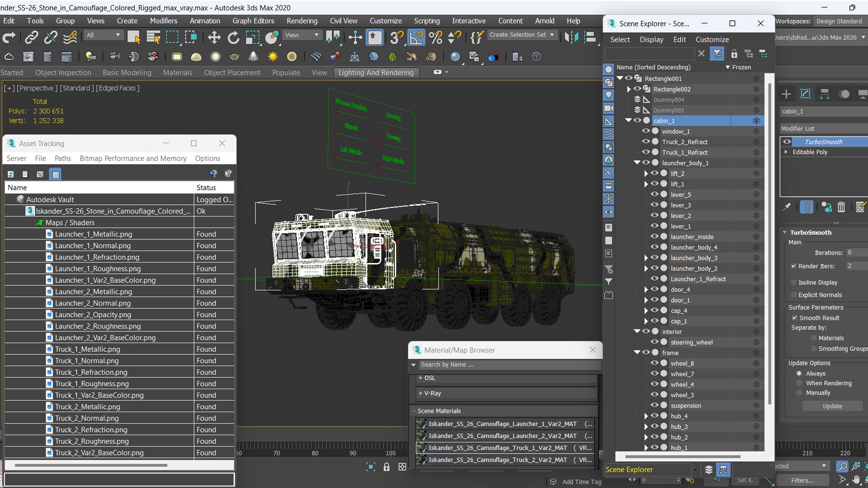Enable Explicit Normals checkbox
Viewport: 868px width, 488px height.
793,295
